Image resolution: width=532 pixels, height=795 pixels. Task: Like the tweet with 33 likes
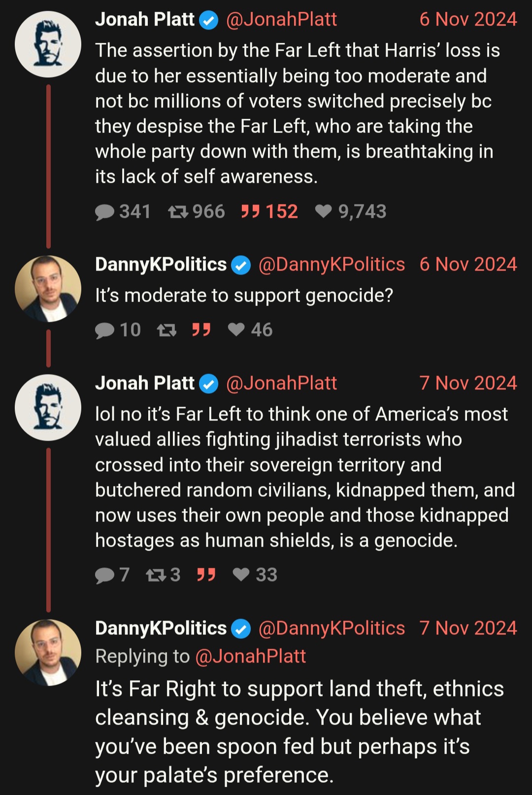241,575
